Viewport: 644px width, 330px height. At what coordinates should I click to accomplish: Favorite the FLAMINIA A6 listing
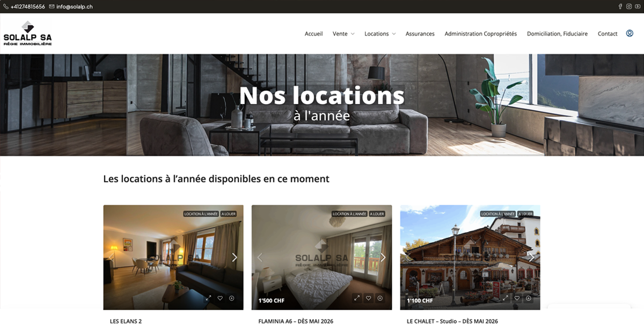[x=368, y=298]
